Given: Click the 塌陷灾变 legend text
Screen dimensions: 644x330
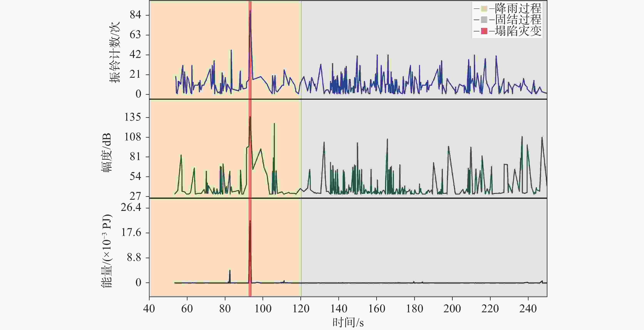Looking at the screenshot, I should pos(518,31).
